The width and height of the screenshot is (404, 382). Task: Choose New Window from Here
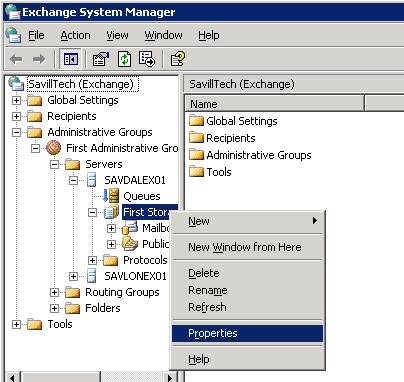pos(247,247)
